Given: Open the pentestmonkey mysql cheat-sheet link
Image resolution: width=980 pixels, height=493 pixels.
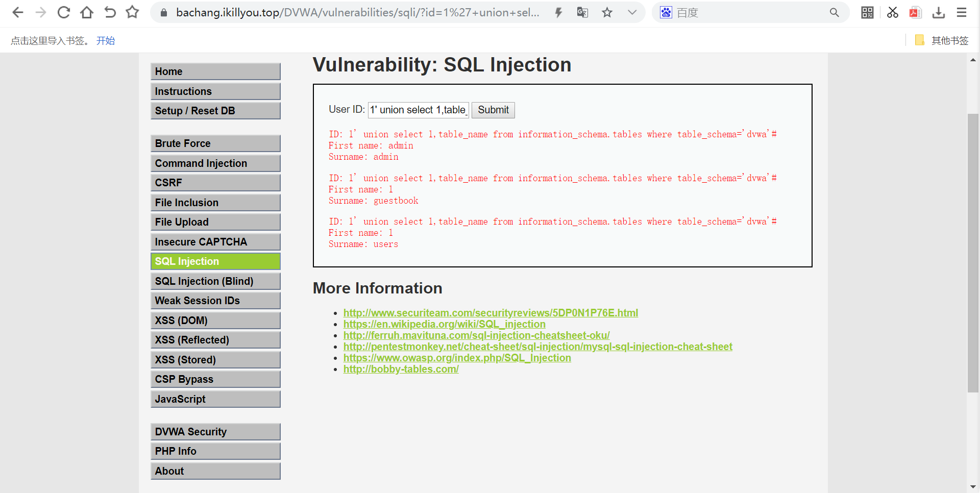Looking at the screenshot, I should (x=537, y=347).
